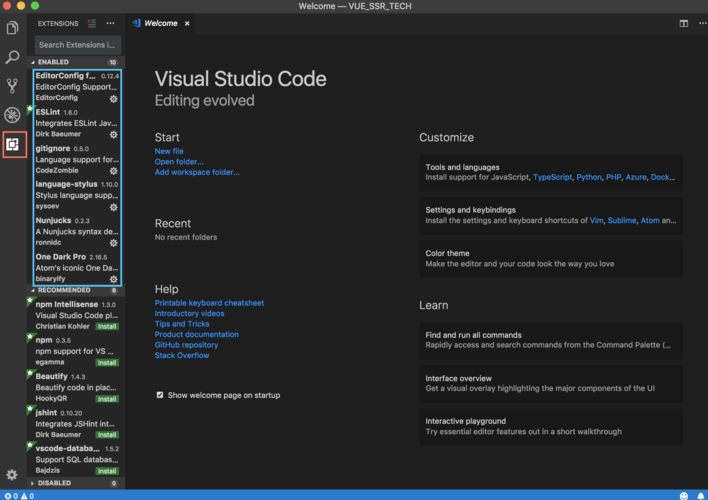
Task: Open the Search view icon
Action: coord(12,57)
